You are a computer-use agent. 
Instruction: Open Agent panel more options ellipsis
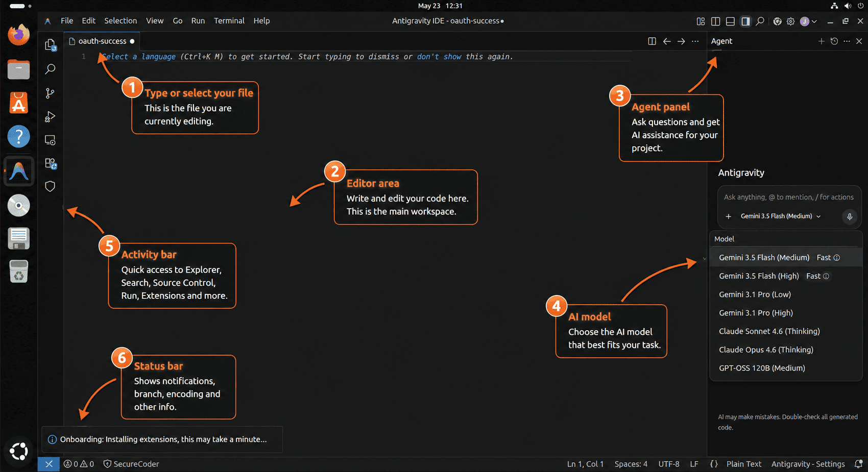847,41
